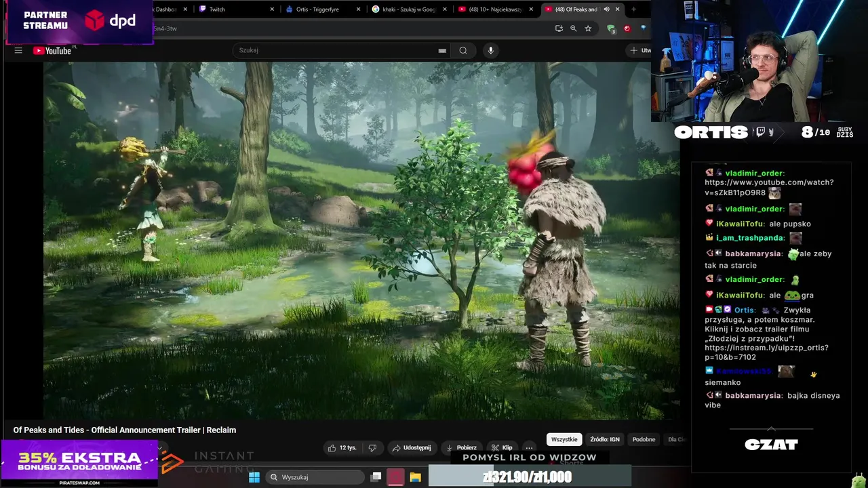Viewport: 868px width, 488px height.
Task: Click the install app icon in address bar
Action: pos(559,28)
